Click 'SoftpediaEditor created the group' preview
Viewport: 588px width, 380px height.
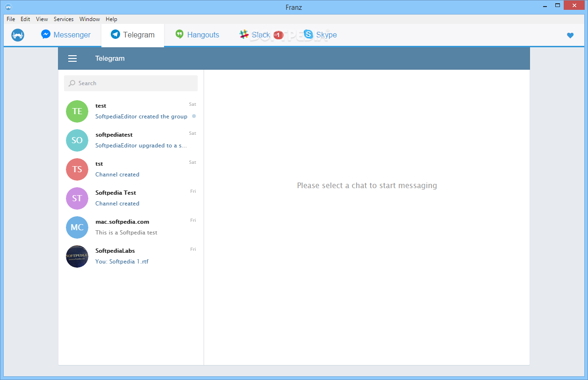point(141,117)
